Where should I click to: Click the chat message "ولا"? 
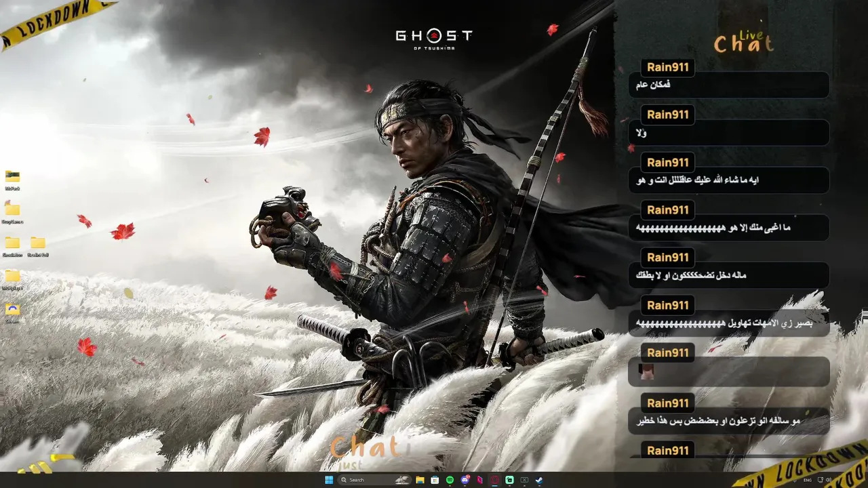[x=642, y=133]
